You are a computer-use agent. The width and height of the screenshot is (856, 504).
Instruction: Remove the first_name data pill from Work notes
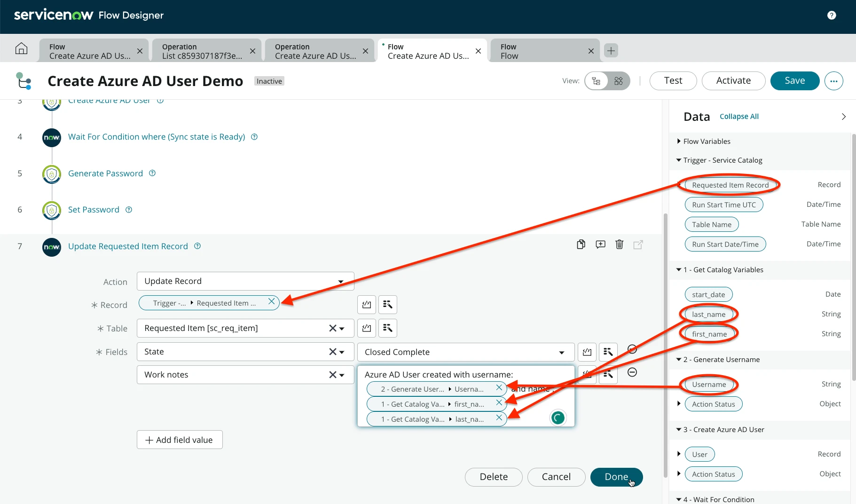click(499, 403)
